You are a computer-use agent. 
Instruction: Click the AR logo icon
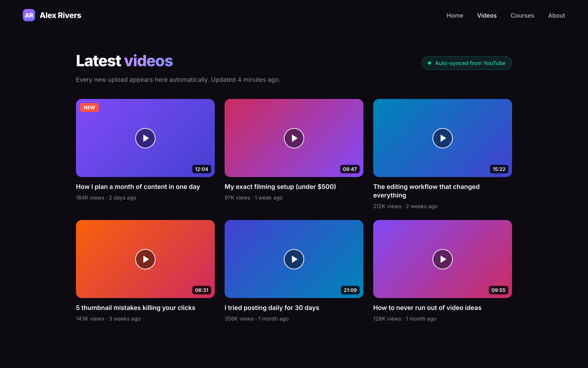pyautogui.click(x=29, y=15)
